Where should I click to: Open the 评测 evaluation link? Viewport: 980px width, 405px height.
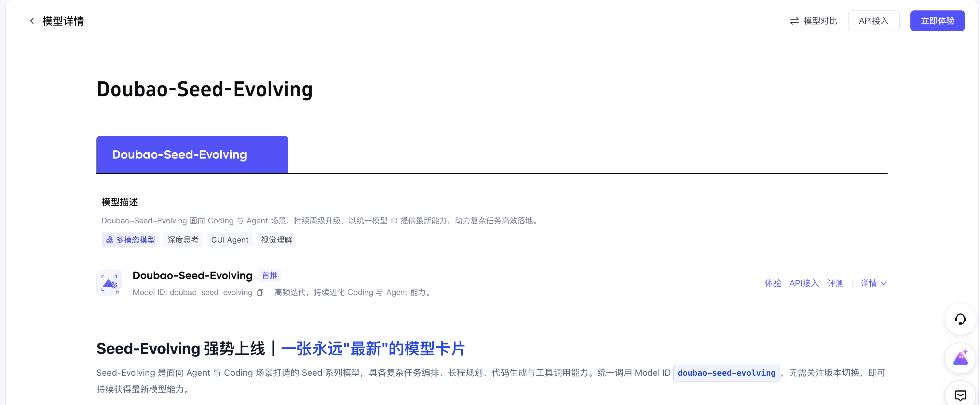[835, 284]
